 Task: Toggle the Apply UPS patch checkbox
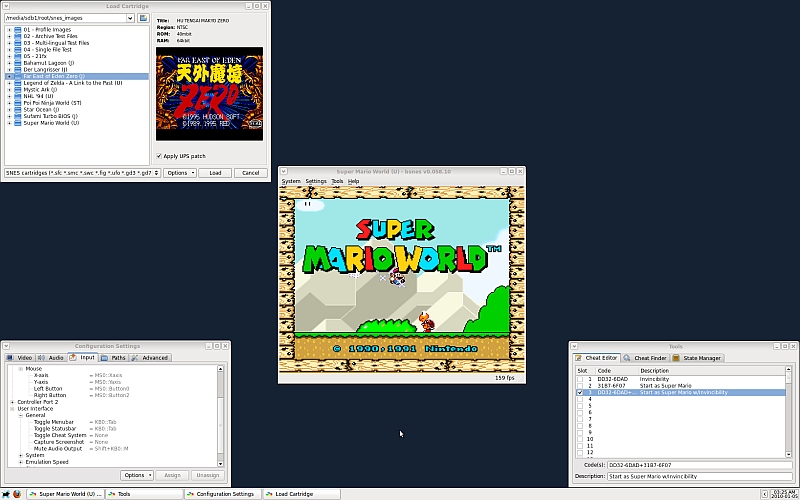[x=159, y=156]
